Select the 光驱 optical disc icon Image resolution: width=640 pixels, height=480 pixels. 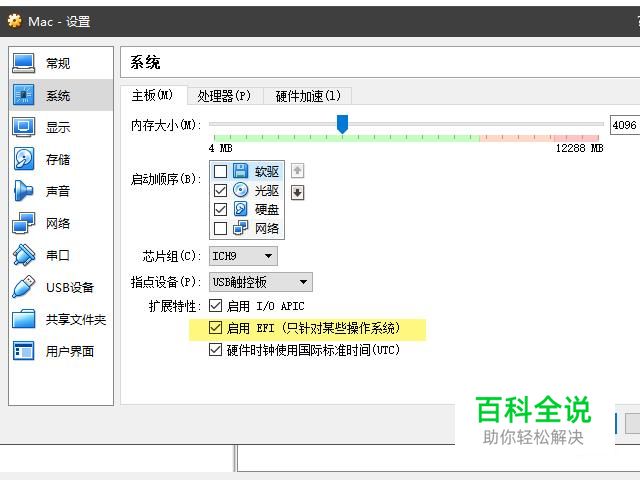pyautogui.click(x=240, y=190)
